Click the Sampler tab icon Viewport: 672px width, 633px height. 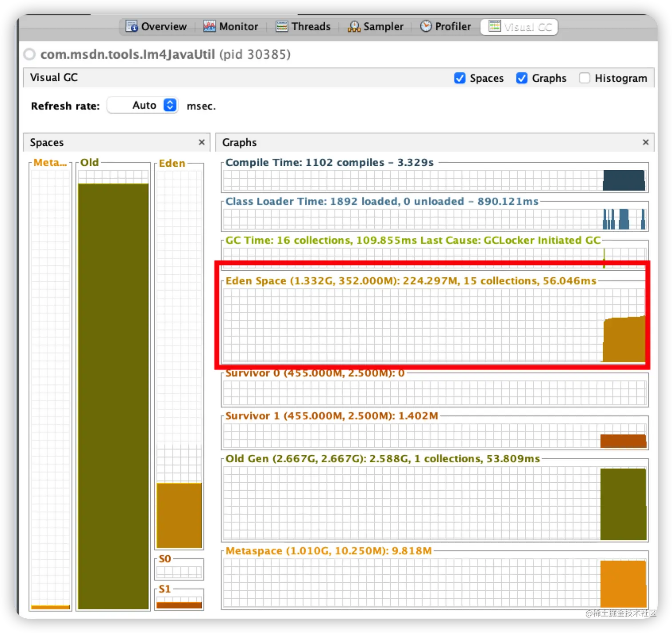pyautogui.click(x=354, y=27)
